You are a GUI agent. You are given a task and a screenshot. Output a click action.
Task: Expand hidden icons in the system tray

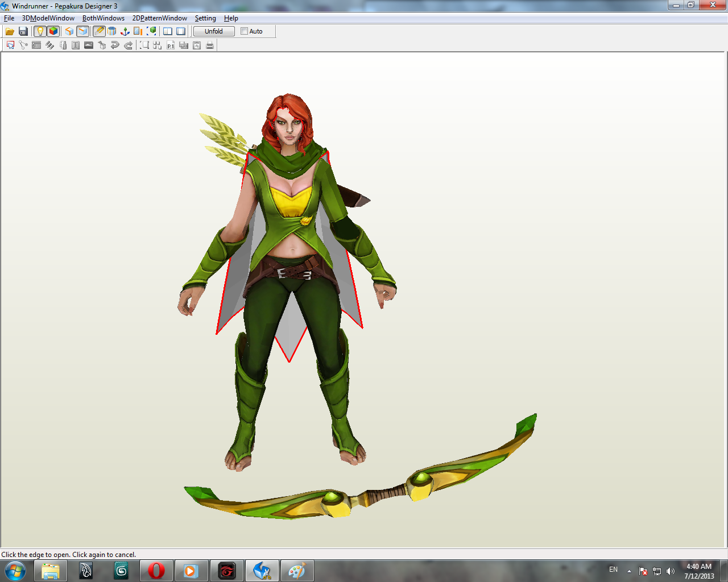click(x=628, y=570)
